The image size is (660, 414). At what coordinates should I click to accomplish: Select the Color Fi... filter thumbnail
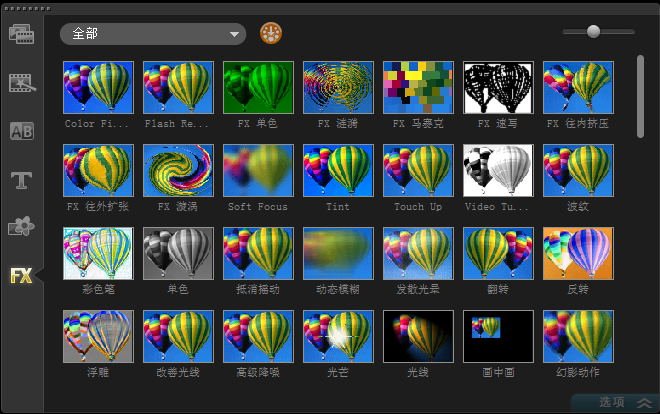pyautogui.click(x=98, y=87)
